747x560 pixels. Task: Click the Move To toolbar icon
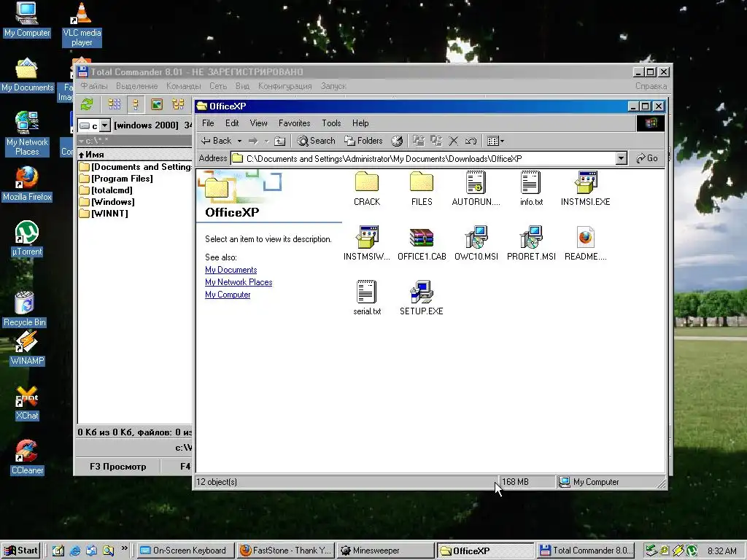point(419,141)
